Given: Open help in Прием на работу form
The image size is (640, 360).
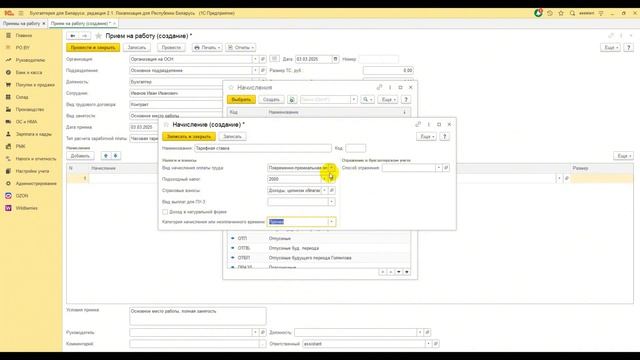Looking at the screenshot, I should pos(629,48).
